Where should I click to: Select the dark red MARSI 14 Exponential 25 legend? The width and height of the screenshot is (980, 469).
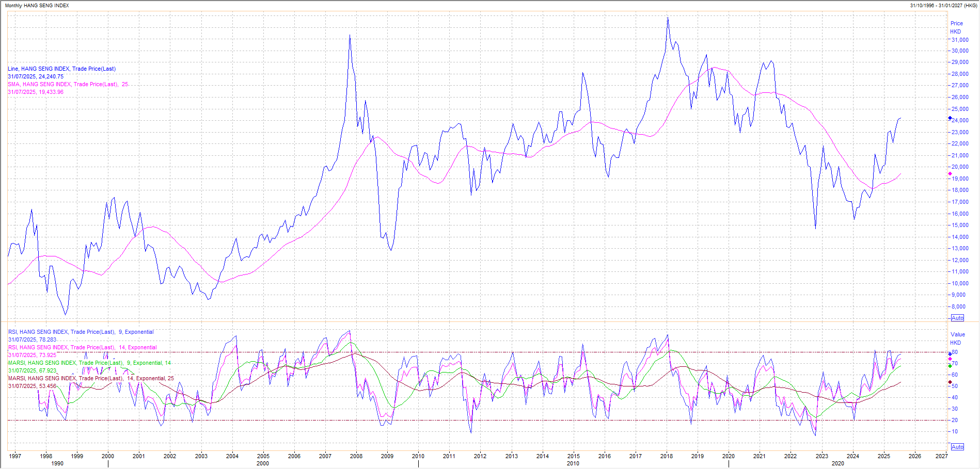[91, 378]
